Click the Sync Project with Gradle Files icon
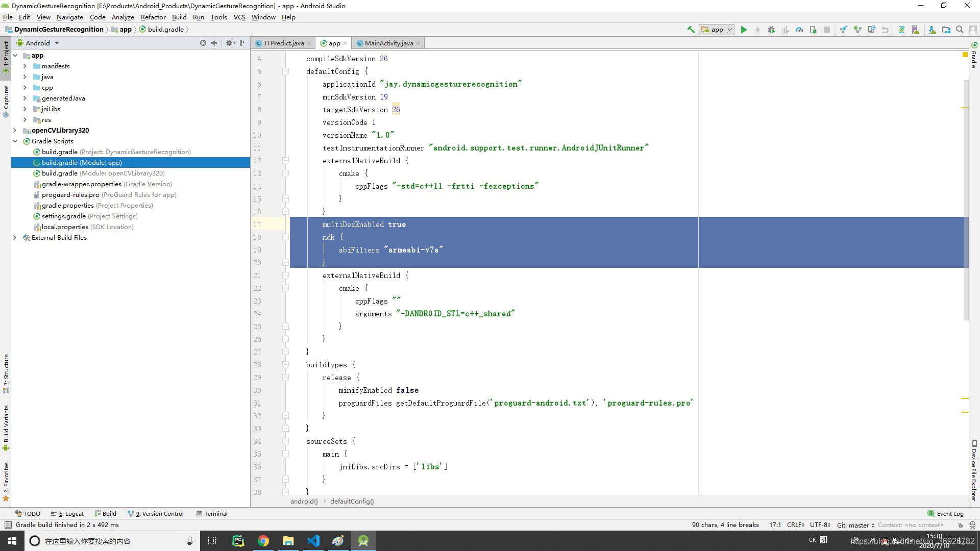The width and height of the screenshot is (980, 551). pos(901,30)
